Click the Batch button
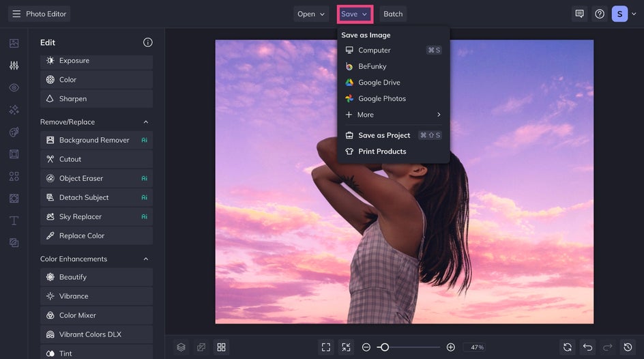This screenshot has width=644, height=359. (x=393, y=14)
